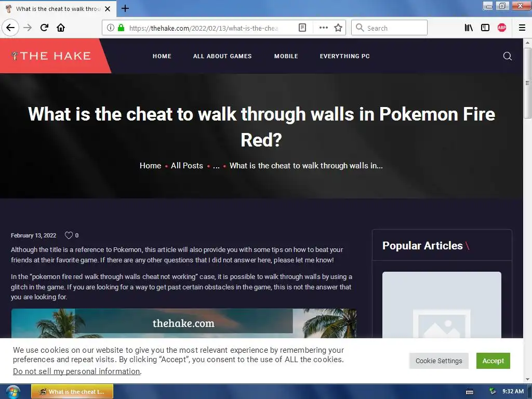Click the keyboard icon in system tray
532x399 pixels.
[470, 392]
